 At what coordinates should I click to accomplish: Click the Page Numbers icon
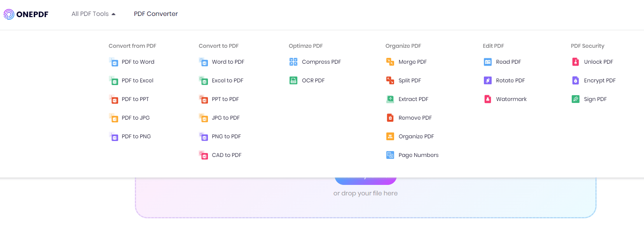point(390,155)
